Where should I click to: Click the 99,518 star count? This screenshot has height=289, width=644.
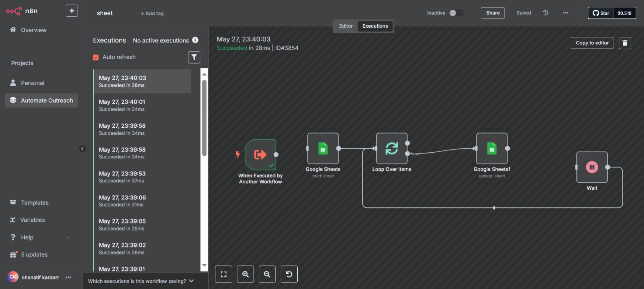(624, 13)
